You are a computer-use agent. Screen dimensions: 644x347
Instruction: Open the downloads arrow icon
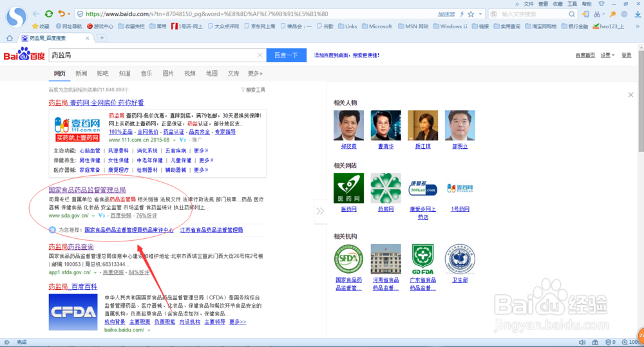(x=638, y=14)
